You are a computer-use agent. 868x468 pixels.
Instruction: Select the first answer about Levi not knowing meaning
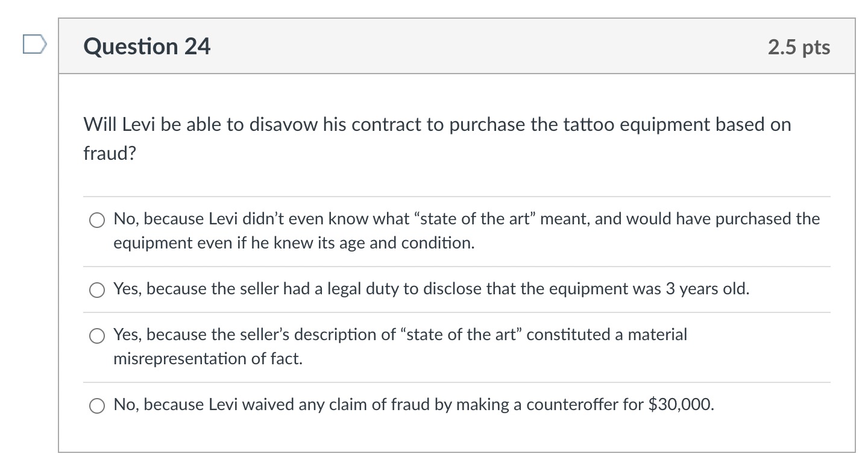pos(97,220)
